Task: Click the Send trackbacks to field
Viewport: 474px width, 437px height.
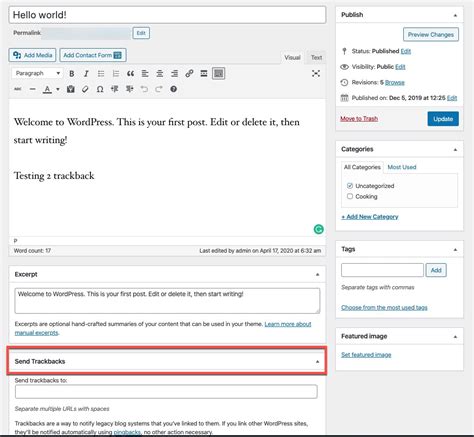Action: 166,392
